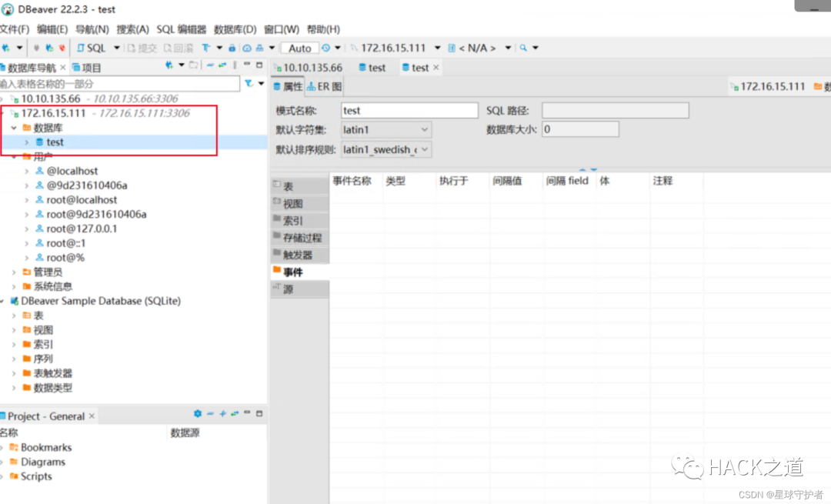Select the 存储过程 section in sidebar
This screenshot has width=831, height=504.
pyautogui.click(x=300, y=238)
